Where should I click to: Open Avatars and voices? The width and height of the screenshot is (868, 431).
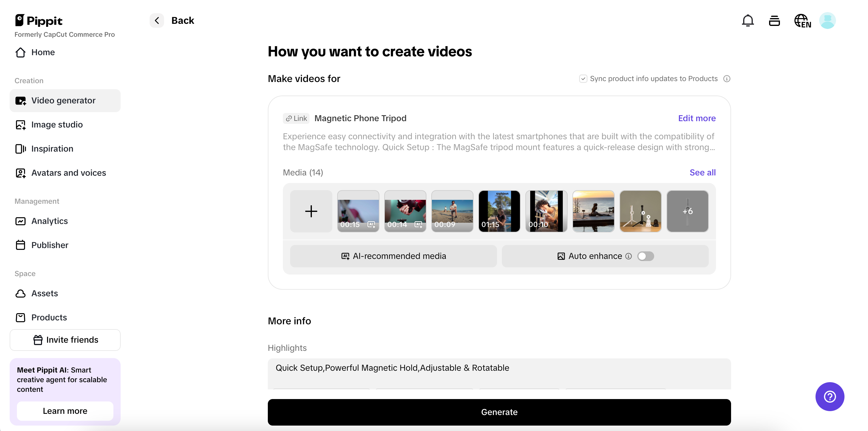[x=69, y=173]
